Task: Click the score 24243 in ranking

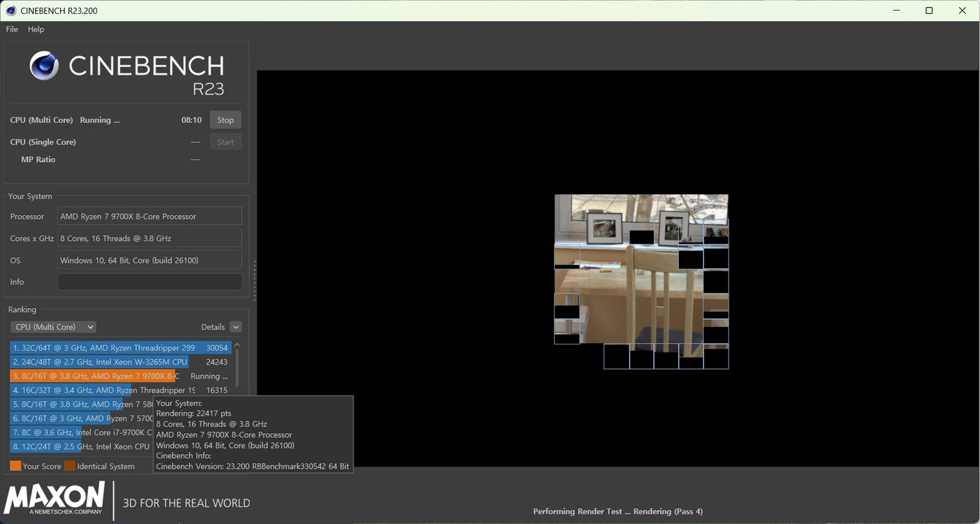Action: pyautogui.click(x=217, y=362)
